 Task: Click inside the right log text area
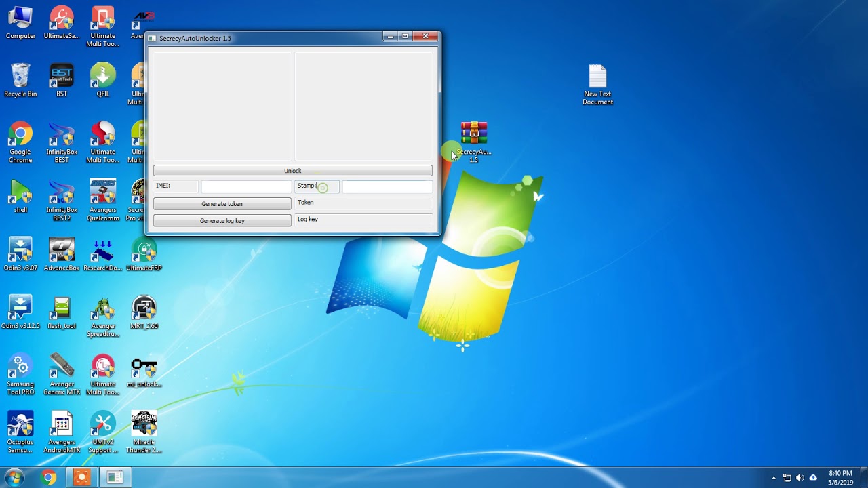coord(363,106)
